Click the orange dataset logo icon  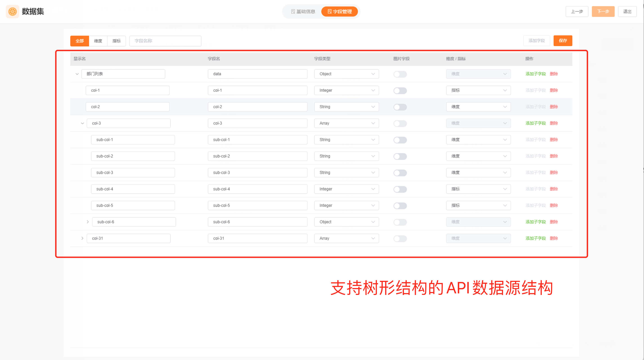pyautogui.click(x=12, y=11)
